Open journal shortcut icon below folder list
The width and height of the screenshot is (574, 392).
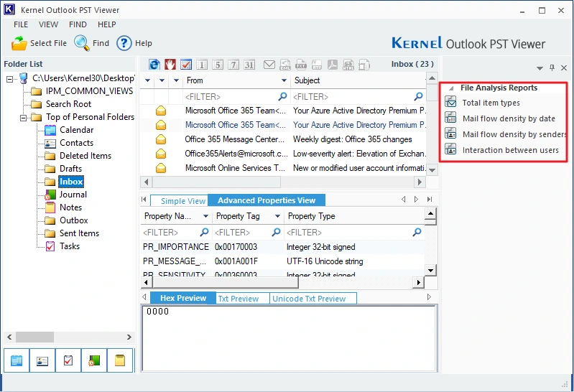[x=94, y=360]
